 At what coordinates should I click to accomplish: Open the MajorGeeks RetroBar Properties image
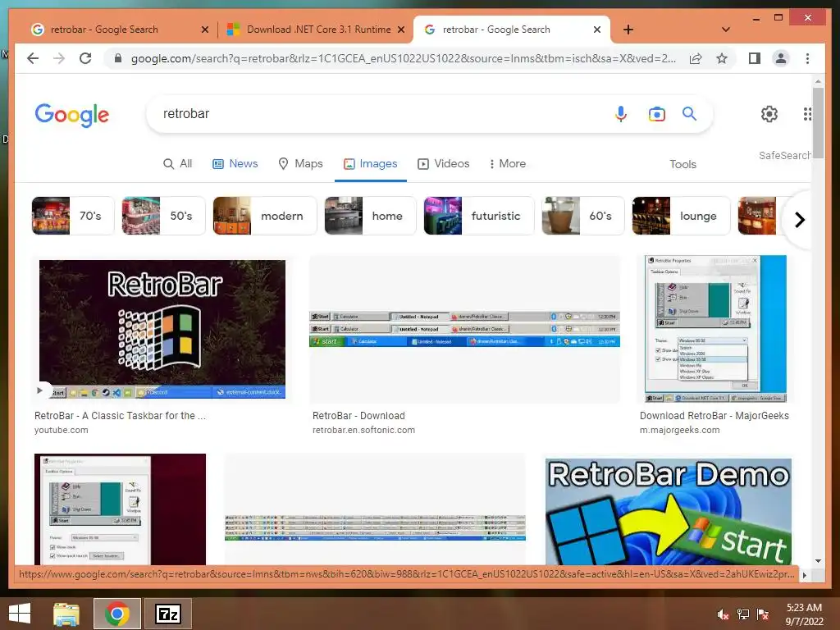click(x=715, y=329)
